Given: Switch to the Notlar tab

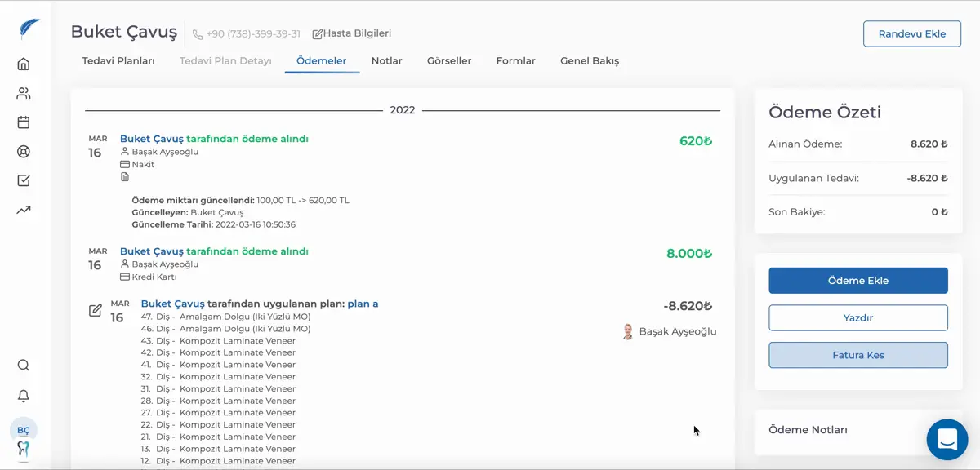Looking at the screenshot, I should 387,61.
